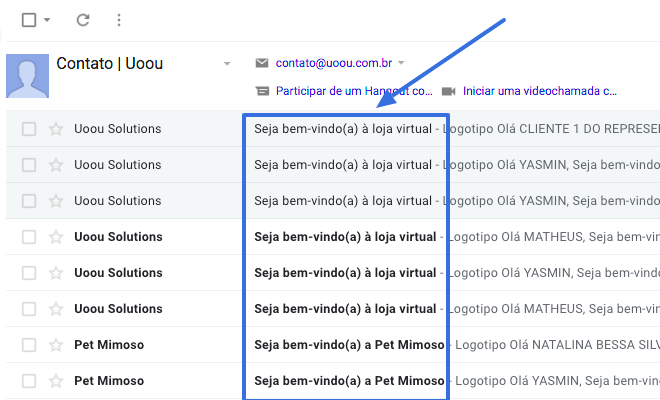Select checkbox for third Uoou Solutions email

(x=29, y=201)
